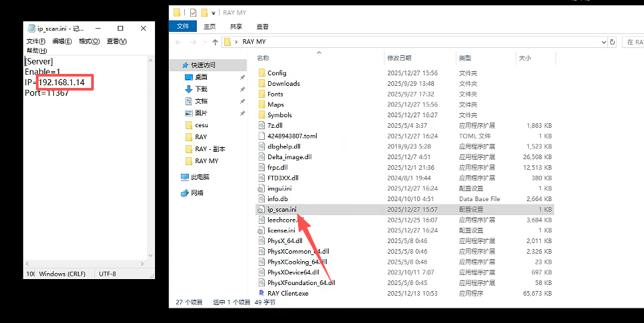Sort files by 类型 column
This screenshot has width=644, height=323.
[x=465, y=58]
